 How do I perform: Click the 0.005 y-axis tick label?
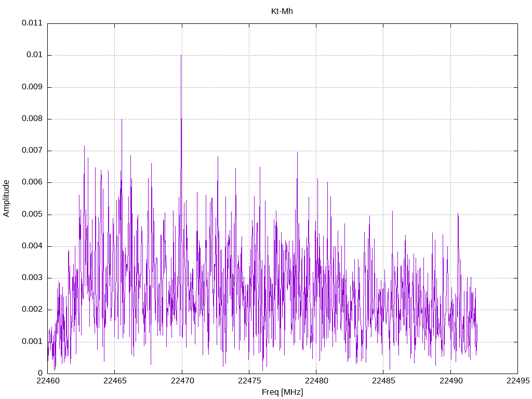(32, 214)
